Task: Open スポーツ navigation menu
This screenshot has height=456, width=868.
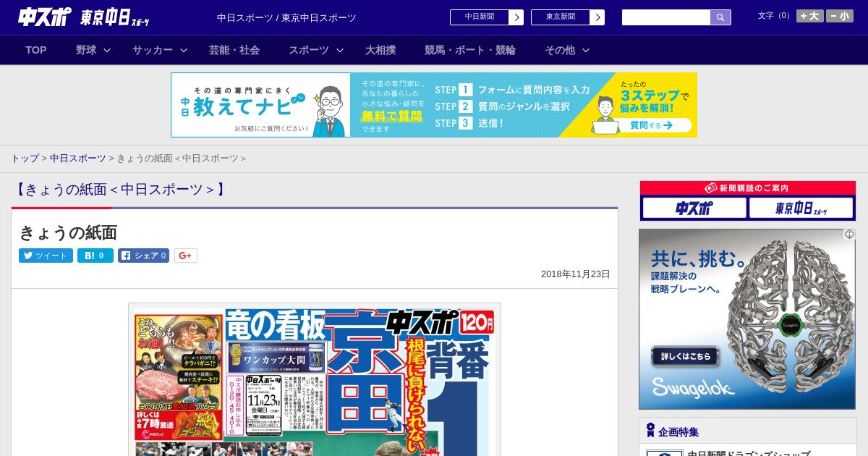Action: tap(309, 50)
